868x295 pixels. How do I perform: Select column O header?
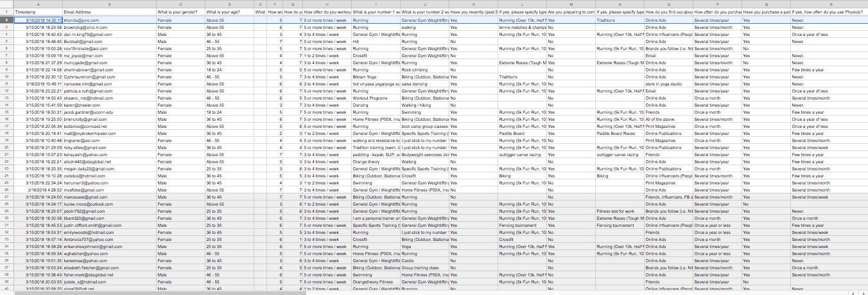668,4
